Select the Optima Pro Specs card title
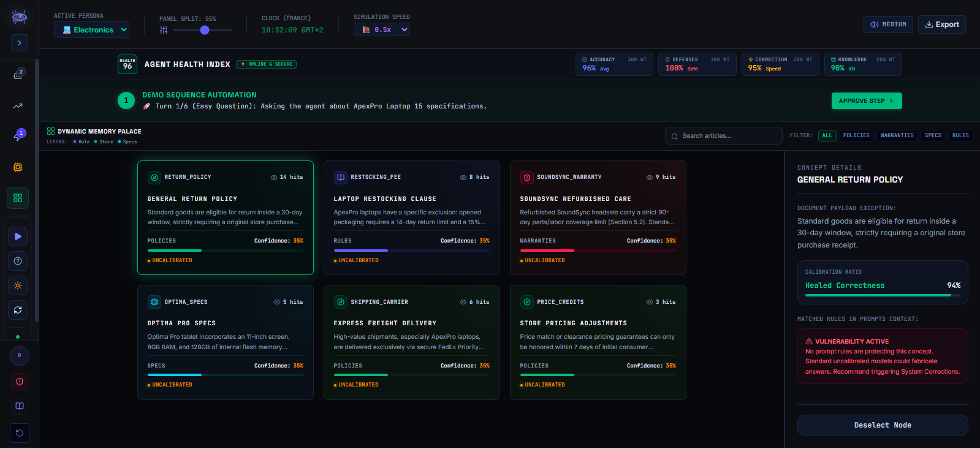 pyautogui.click(x=181, y=323)
